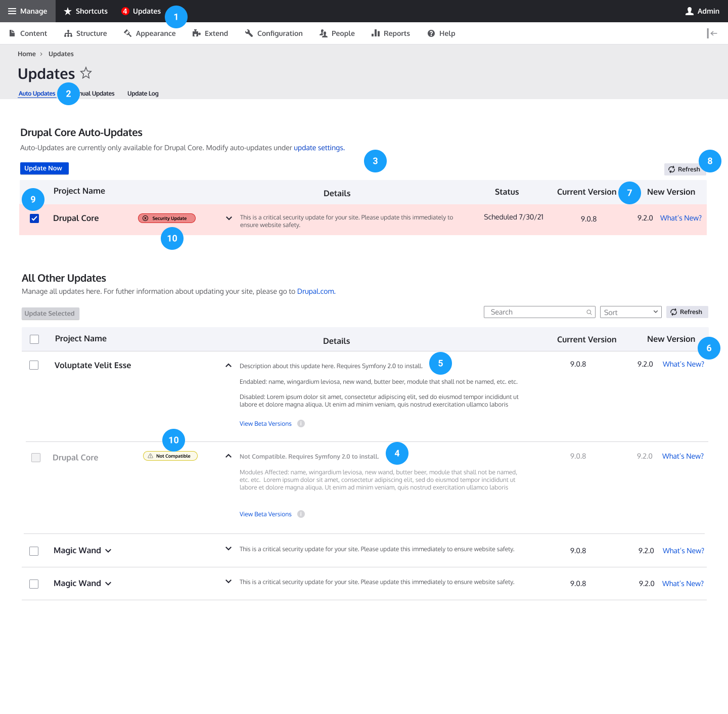
Task: Click the Update Selected button
Action: point(51,314)
